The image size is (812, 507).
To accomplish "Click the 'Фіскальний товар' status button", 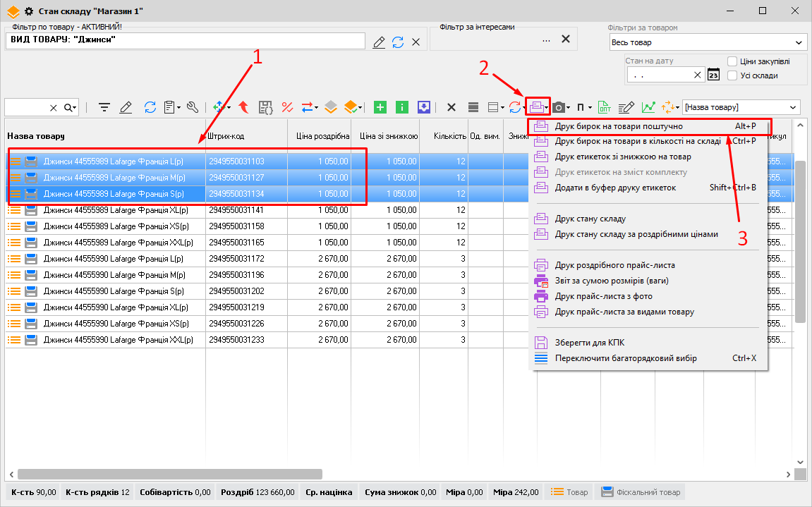I will point(641,492).
